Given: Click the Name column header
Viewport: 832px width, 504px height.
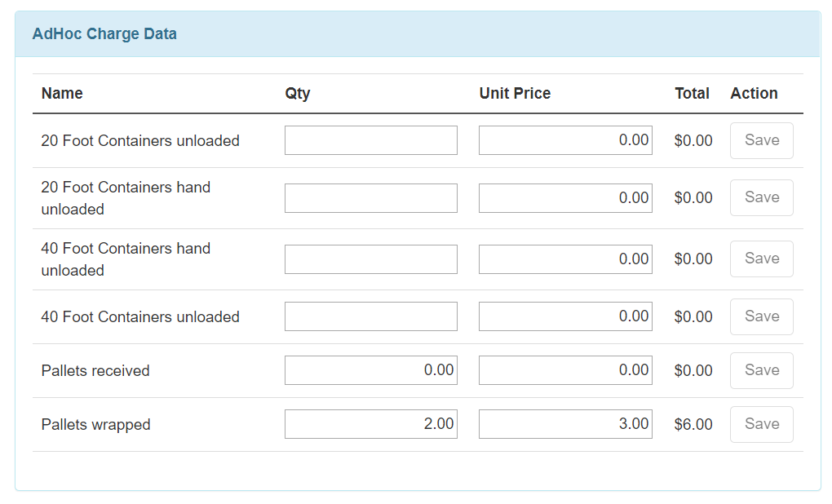Looking at the screenshot, I should tap(61, 93).
